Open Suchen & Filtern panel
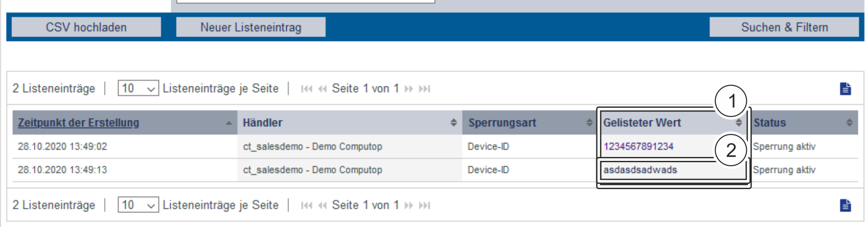868x227 pixels. pos(784,27)
